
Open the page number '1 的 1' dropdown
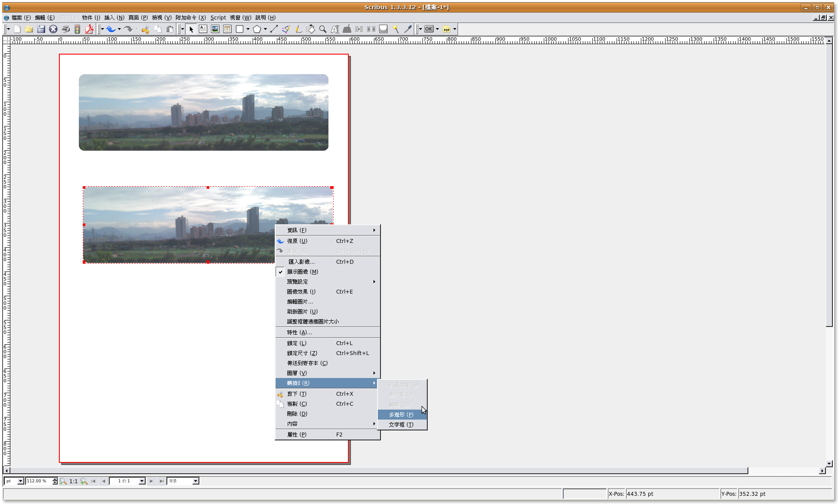142,481
